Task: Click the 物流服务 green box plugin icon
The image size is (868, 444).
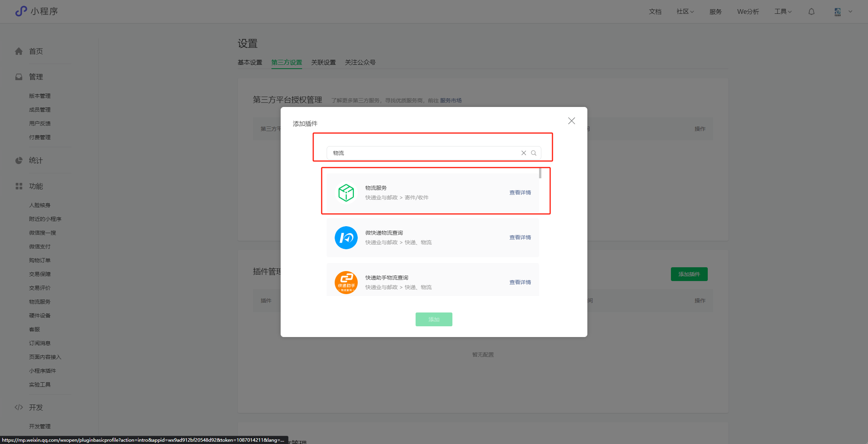Action: coord(346,192)
